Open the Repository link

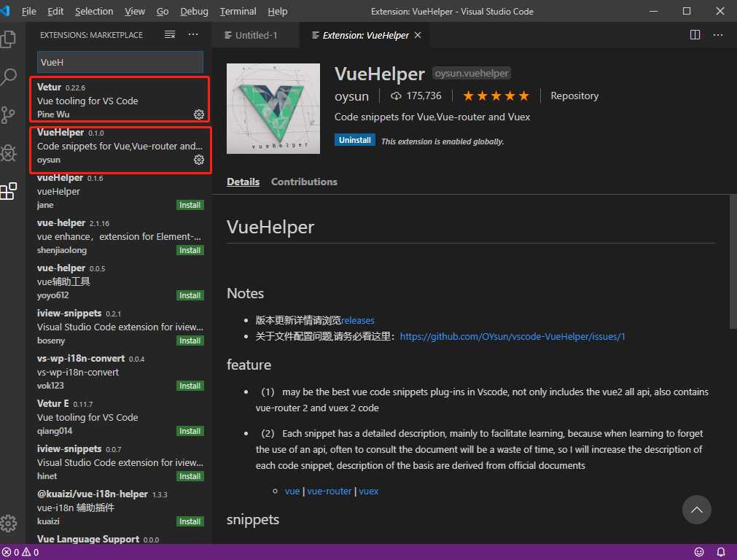574,96
